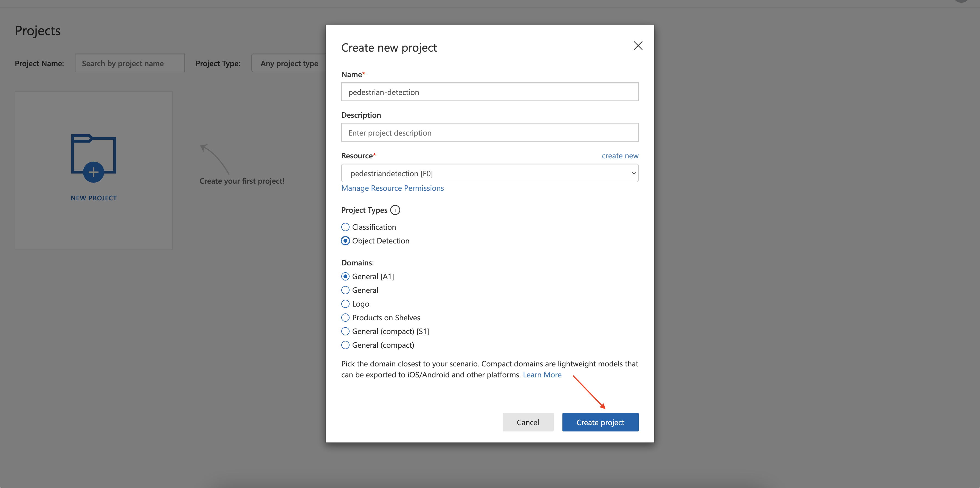Choose the General [A1] domain

point(368,276)
